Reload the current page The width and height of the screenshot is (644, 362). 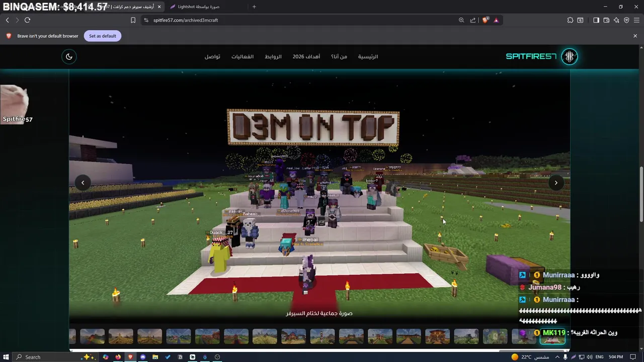point(27,20)
